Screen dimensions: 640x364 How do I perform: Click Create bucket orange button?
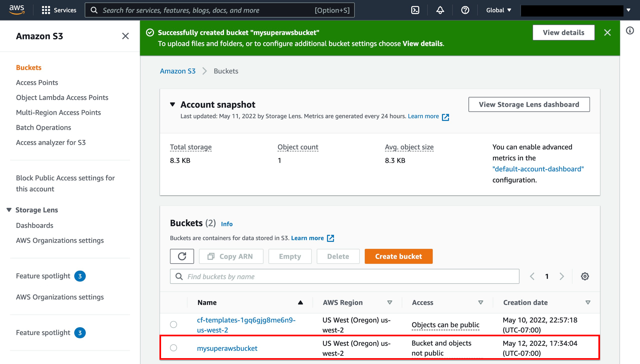[x=398, y=256]
